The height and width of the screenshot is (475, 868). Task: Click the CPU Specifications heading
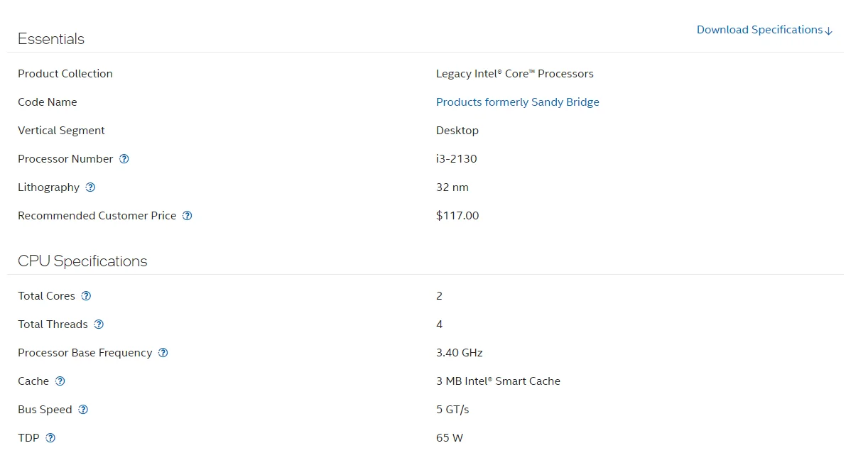(82, 261)
